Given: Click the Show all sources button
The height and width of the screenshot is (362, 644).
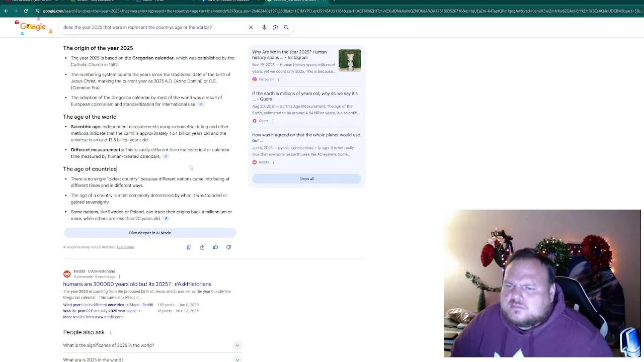Looking at the screenshot, I should pyautogui.click(x=306, y=178).
